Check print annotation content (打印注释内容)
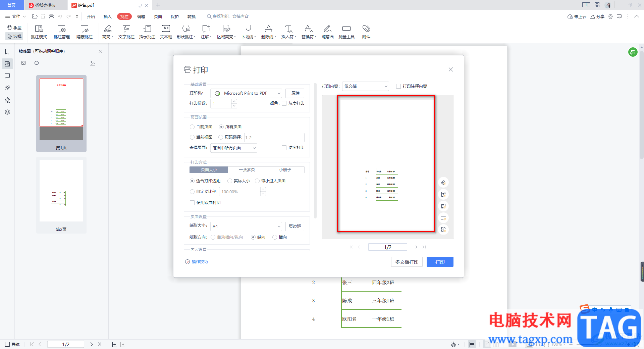This screenshot has width=644, height=349. tap(398, 86)
